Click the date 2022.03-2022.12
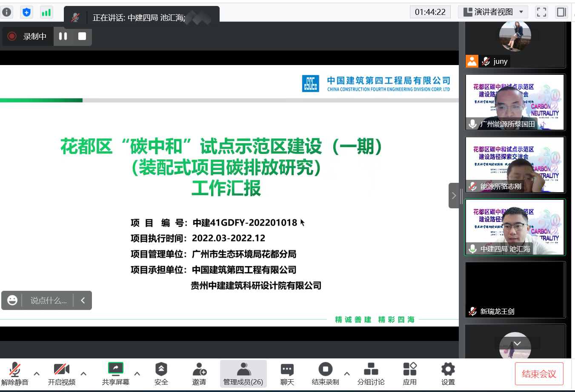 coord(229,238)
